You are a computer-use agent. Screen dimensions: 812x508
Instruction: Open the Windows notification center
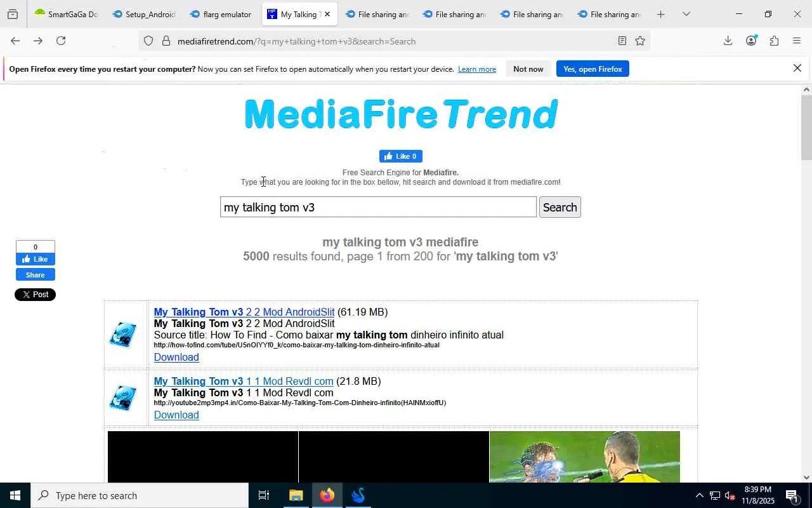792,495
